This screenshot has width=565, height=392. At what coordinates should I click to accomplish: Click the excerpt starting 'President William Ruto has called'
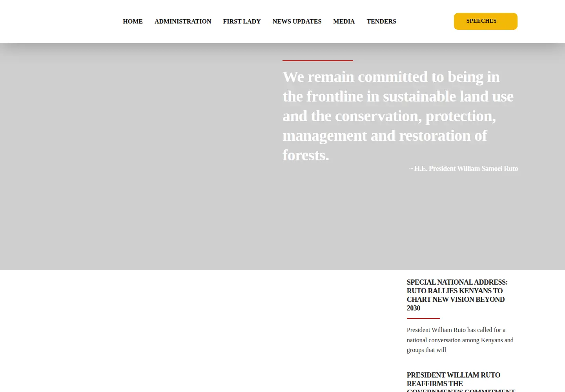tap(460, 340)
